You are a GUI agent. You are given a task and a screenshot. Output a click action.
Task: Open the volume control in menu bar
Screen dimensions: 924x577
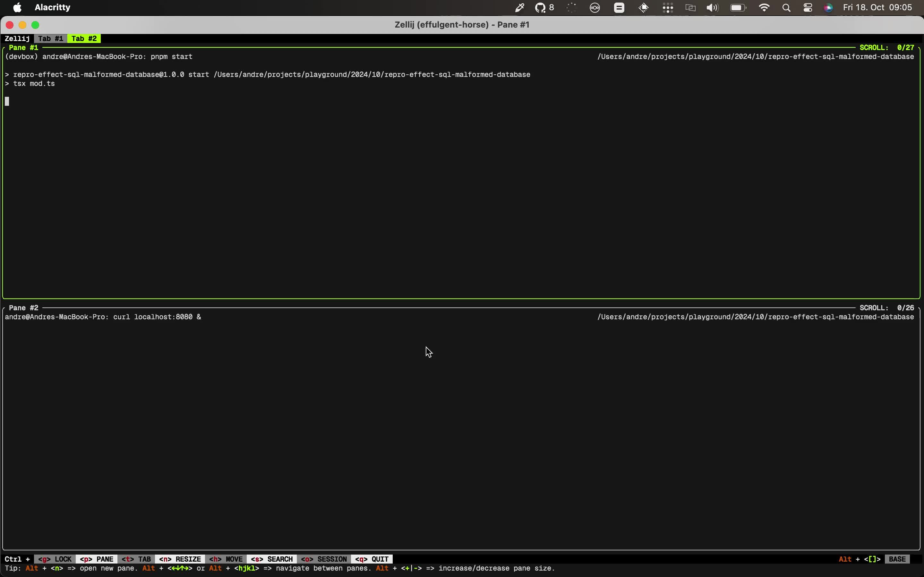pos(712,8)
